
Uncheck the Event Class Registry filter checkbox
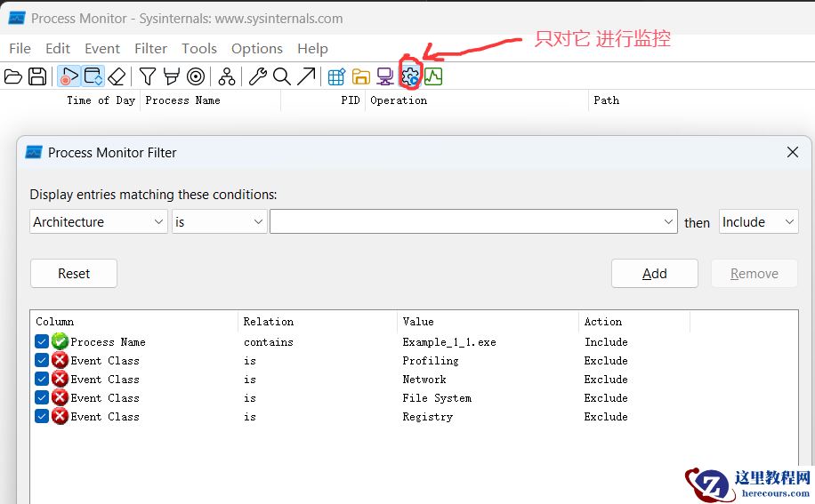[x=42, y=416]
